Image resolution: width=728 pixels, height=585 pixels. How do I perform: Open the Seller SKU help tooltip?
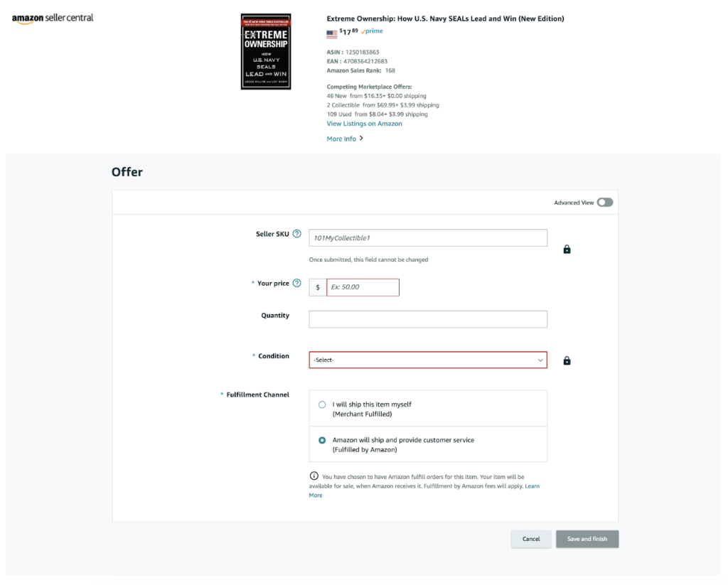pyautogui.click(x=298, y=233)
